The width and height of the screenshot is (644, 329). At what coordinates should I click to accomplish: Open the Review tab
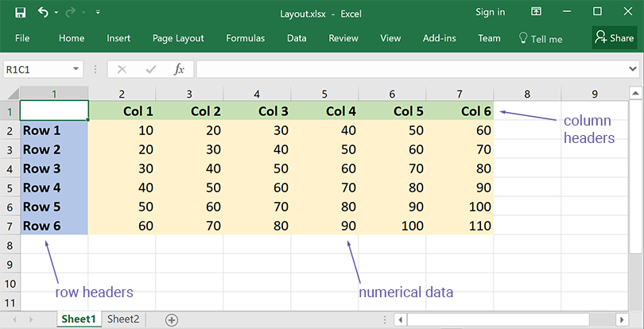pyautogui.click(x=343, y=38)
